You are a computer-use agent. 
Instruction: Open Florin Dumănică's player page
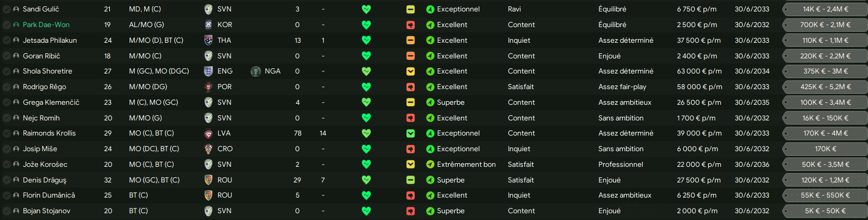click(49, 195)
